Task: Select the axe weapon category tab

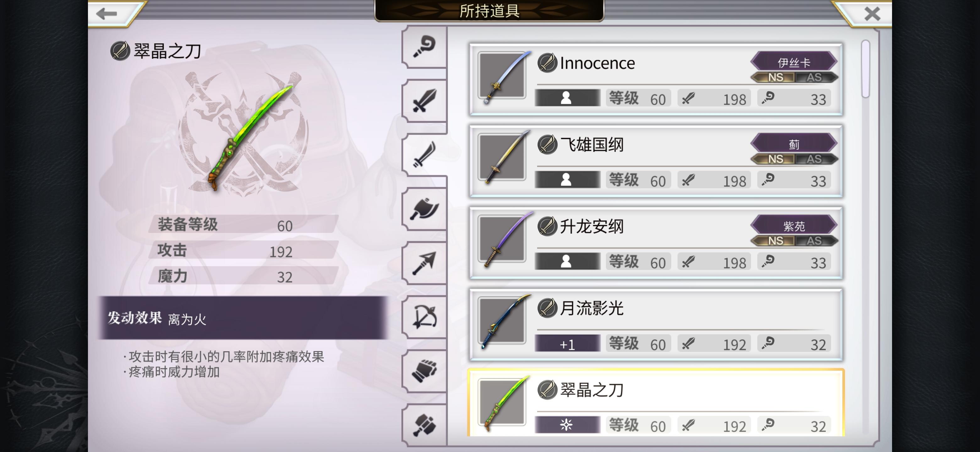Action: 424,209
